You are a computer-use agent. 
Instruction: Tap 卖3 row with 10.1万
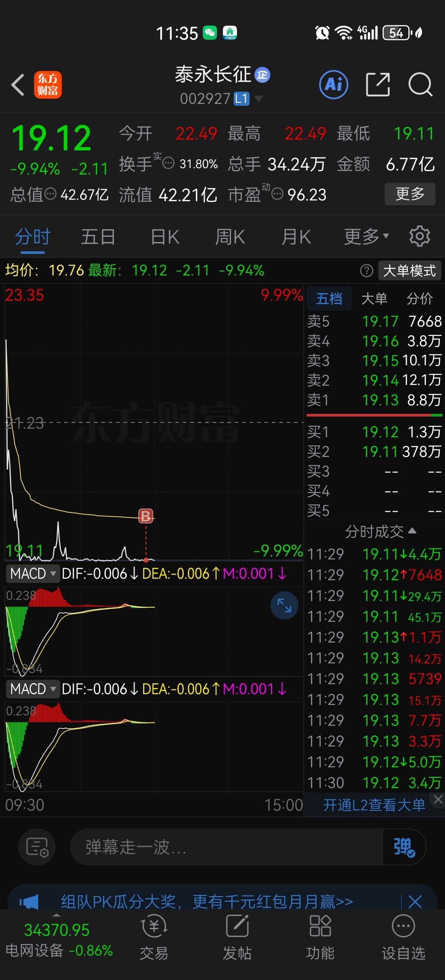[374, 360]
